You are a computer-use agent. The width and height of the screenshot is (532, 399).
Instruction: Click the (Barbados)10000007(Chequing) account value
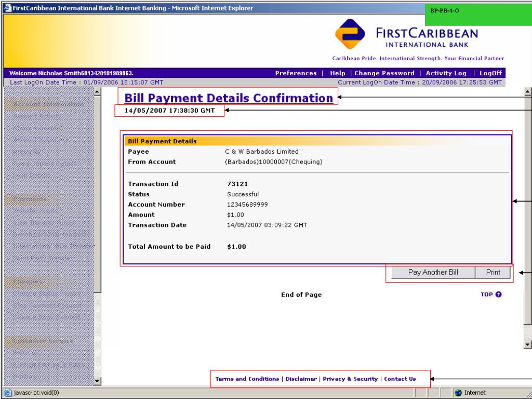[x=273, y=162]
